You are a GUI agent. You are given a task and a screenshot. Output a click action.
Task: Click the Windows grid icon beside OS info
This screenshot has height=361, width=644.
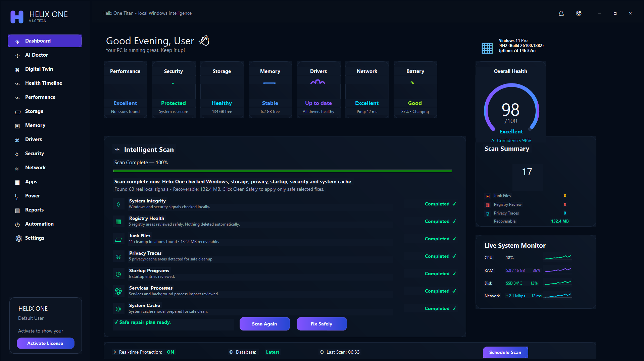487,48
